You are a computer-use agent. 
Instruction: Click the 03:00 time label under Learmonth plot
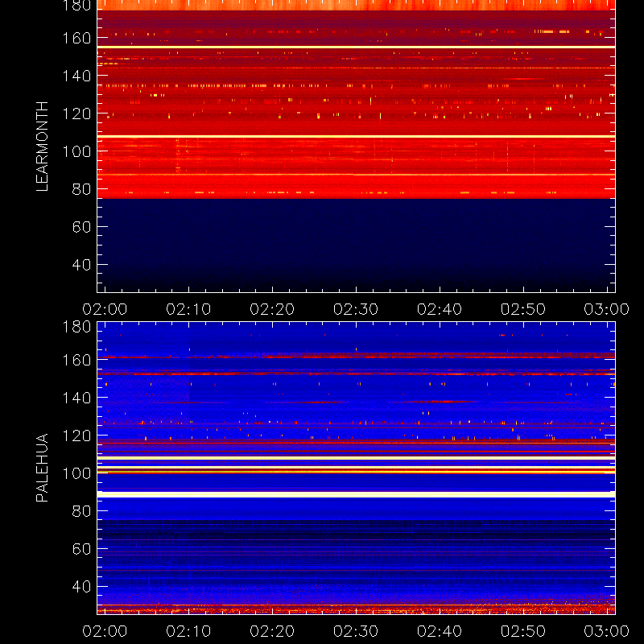607,309
